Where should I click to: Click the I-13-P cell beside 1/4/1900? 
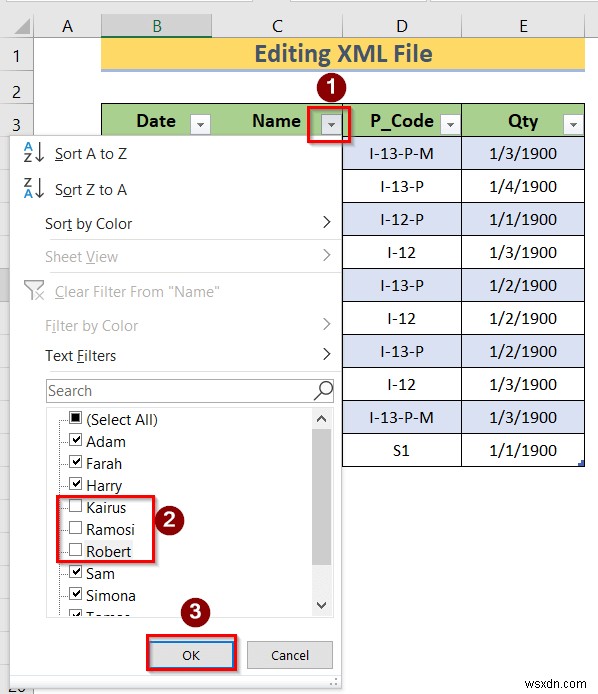[401, 186]
